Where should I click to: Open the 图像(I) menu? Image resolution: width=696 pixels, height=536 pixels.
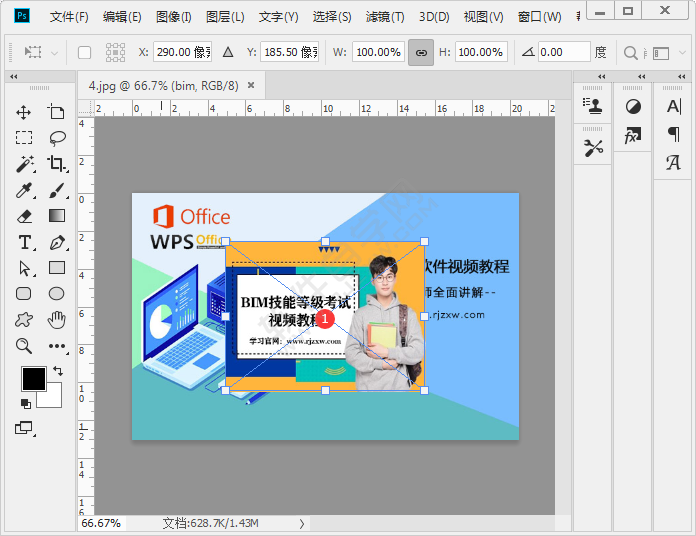click(173, 17)
